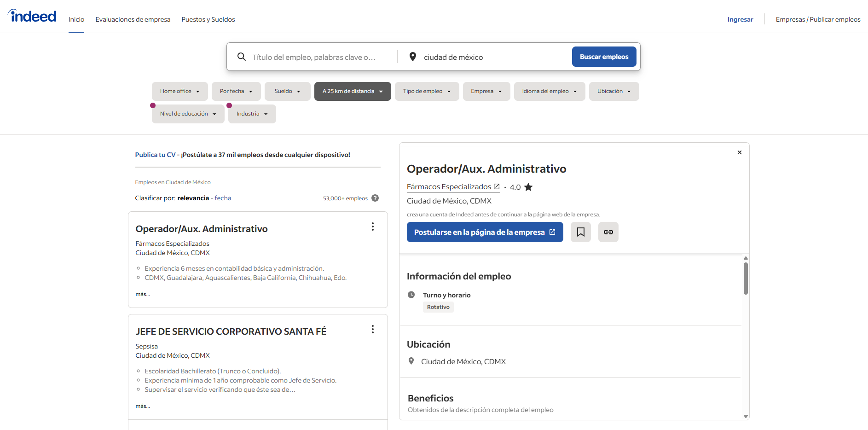
Task: Expand the Home office filter
Action: (x=180, y=91)
